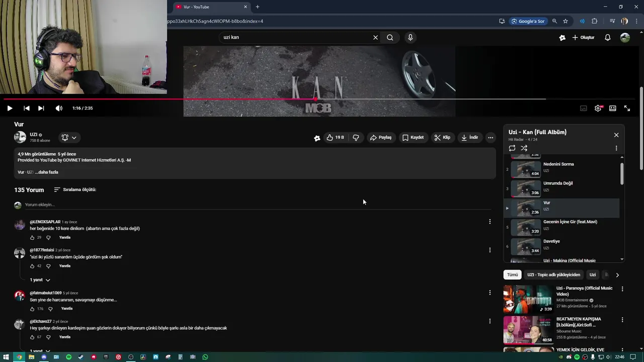Open options menu for @LENOXSAPLAR comment
The width and height of the screenshot is (644, 362).
tap(490, 221)
